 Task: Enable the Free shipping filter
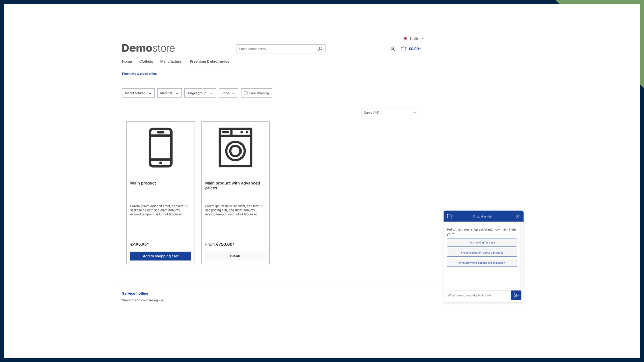pyautogui.click(x=246, y=93)
